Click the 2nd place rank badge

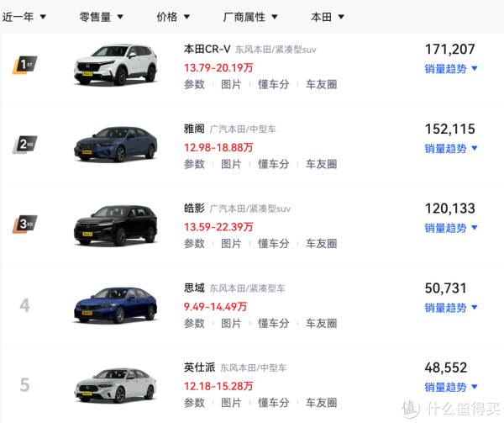[25, 144]
